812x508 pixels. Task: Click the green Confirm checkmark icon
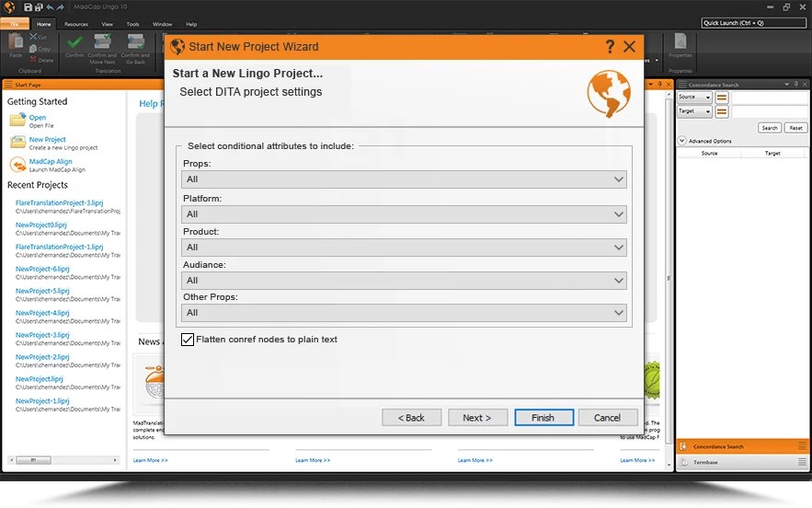tap(74, 41)
